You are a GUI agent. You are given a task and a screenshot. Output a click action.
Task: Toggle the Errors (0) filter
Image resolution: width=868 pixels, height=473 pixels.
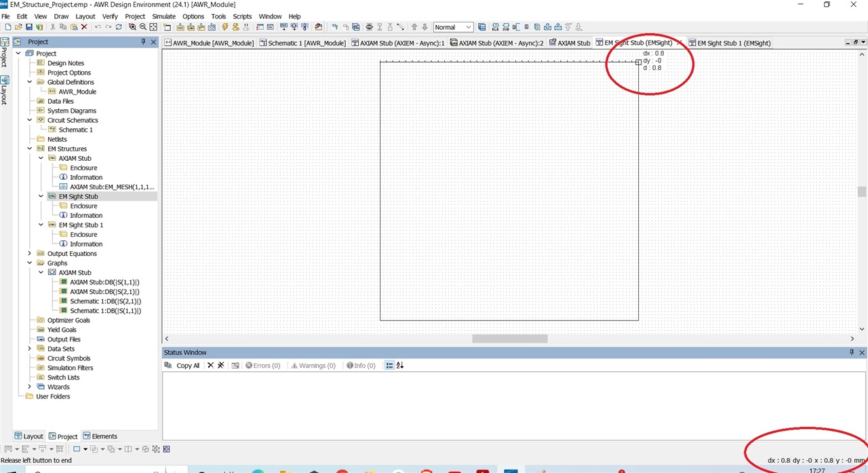click(x=262, y=365)
